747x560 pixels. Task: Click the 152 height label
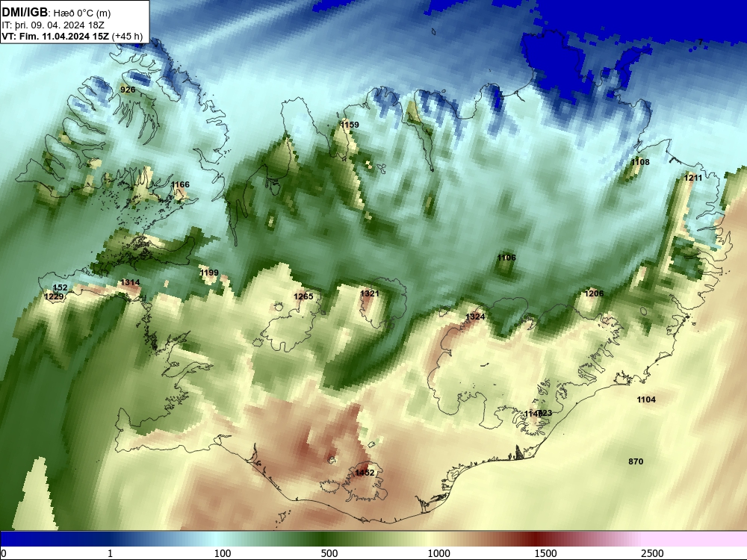coord(60,287)
